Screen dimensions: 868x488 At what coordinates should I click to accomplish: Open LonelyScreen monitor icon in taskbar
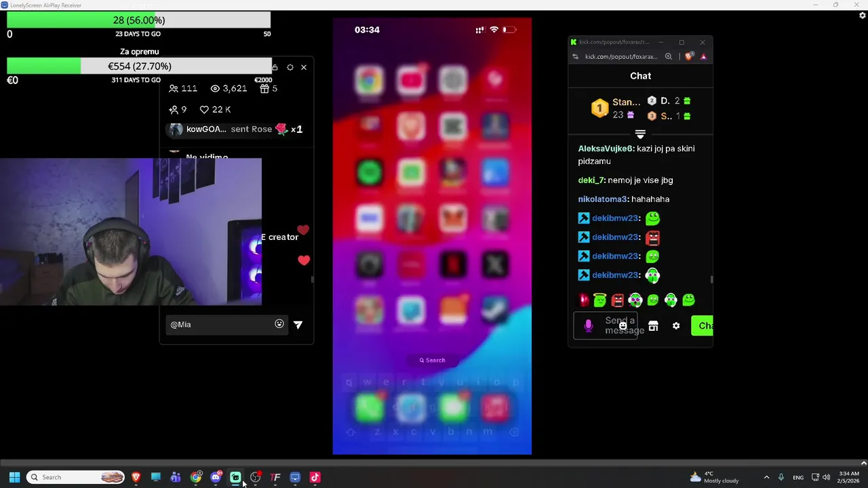295,477
